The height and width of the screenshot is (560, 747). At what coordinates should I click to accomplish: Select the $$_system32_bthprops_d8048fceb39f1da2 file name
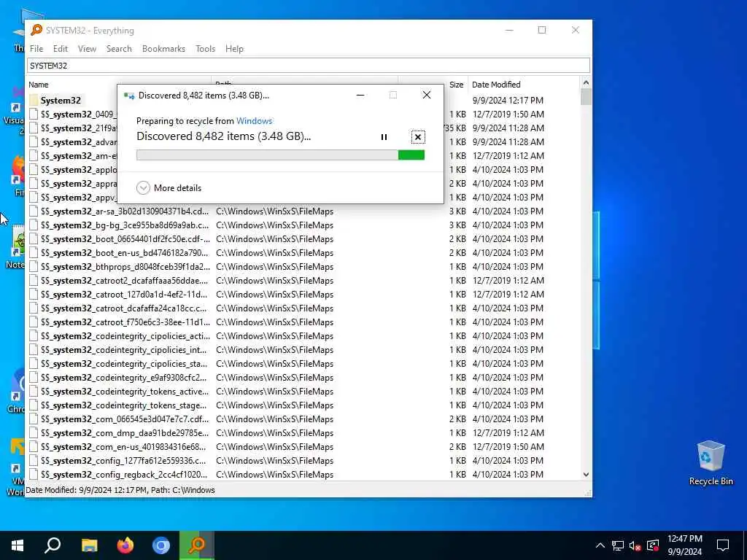pyautogui.click(x=125, y=267)
